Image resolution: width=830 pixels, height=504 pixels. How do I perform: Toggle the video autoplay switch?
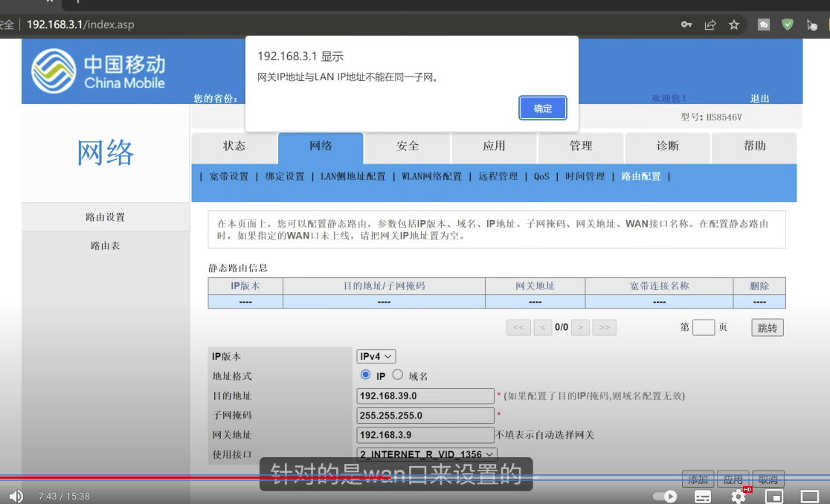(x=665, y=496)
